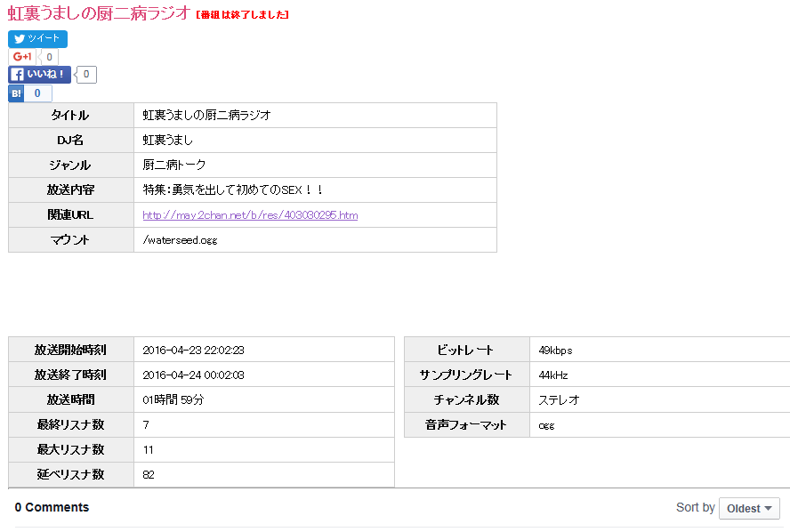Open the may.2chan.net related URL link
The width and height of the screenshot is (790, 532).
point(250,215)
